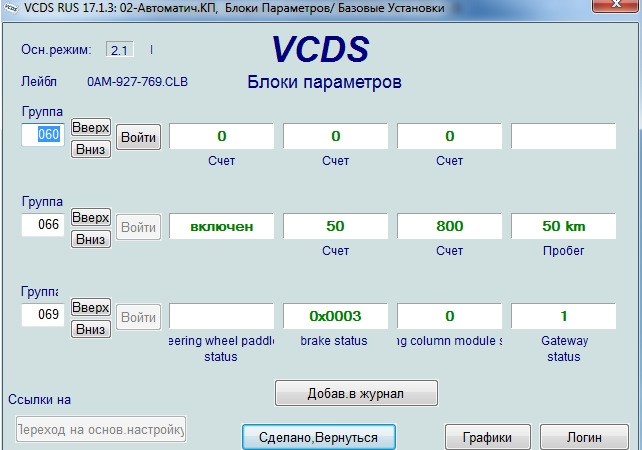
Task: Select the group 060 number field
Action: pos(43,134)
